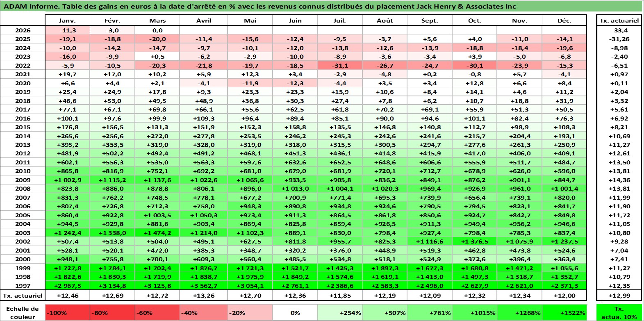644x321 pixels.
Task: Select the Oct. column header
Action: click(x=475, y=20)
